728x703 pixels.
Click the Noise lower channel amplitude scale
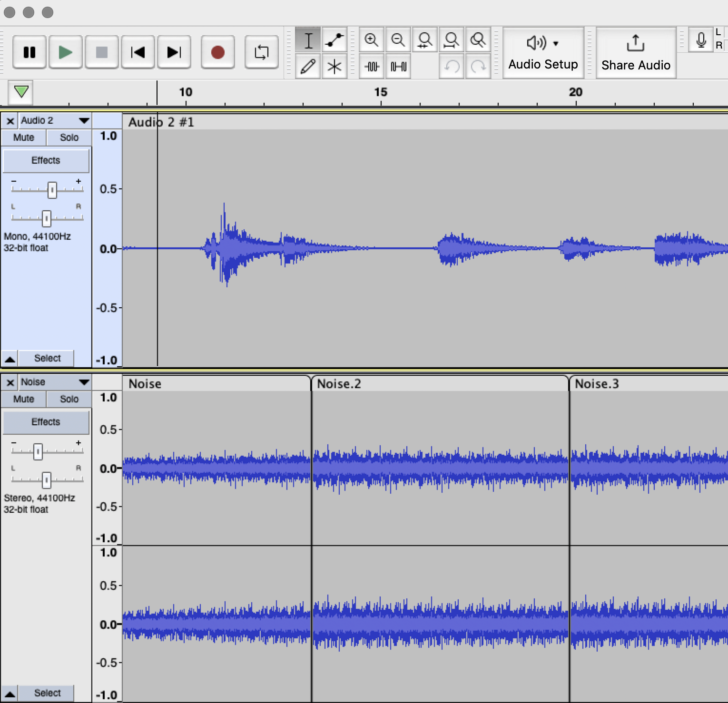(107, 624)
